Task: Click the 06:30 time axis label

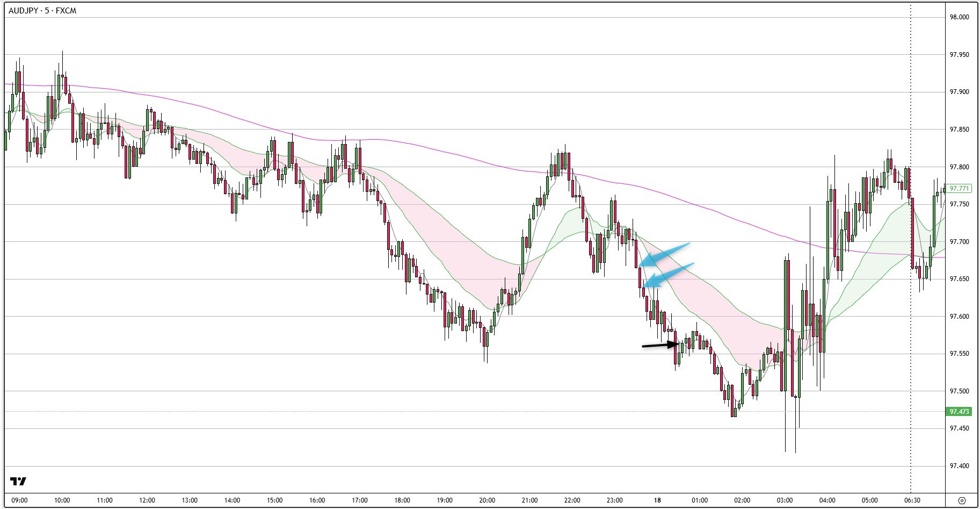Action: tap(911, 500)
